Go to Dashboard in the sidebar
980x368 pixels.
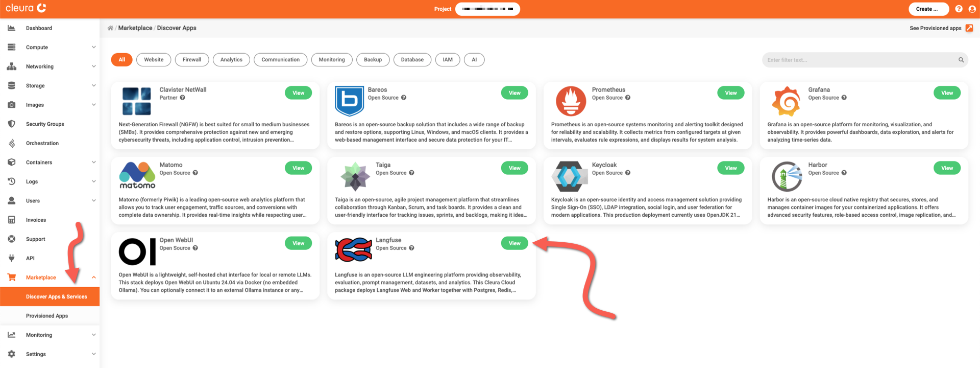pyautogui.click(x=39, y=28)
